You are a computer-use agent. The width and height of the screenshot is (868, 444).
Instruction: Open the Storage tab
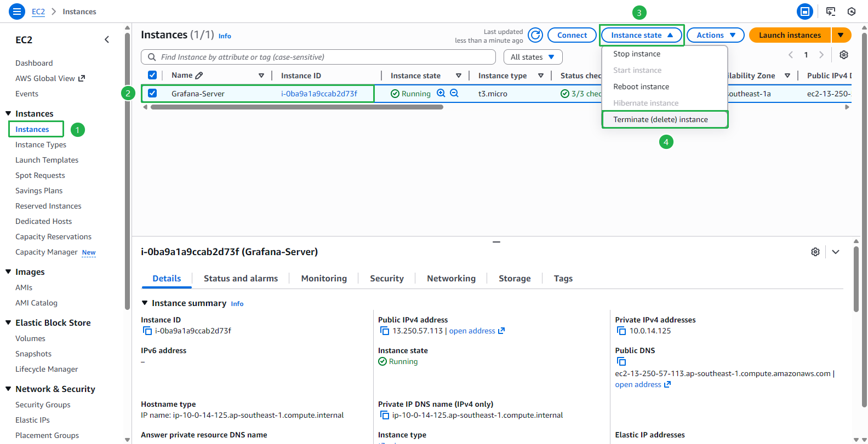515,278
